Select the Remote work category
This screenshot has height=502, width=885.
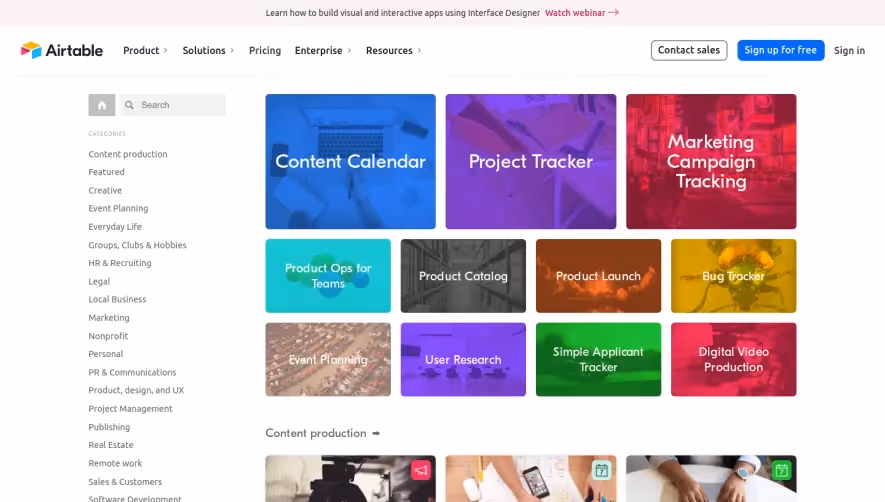pyautogui.click(x=115, y=463)
